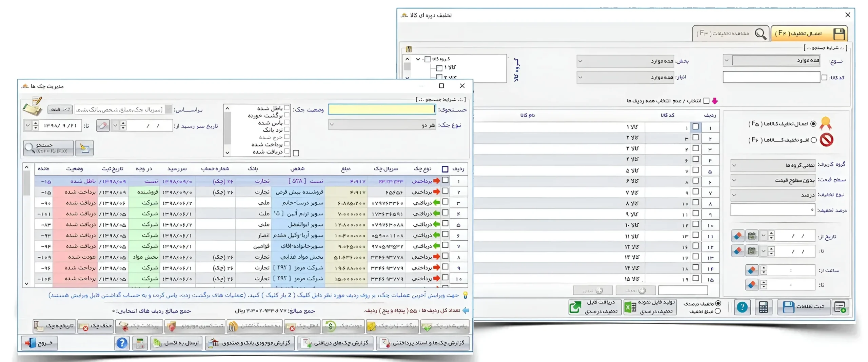Open cheque history (تاریخچه چک) button
Viewport: 868px width, 362px height.
coord(54,326)
